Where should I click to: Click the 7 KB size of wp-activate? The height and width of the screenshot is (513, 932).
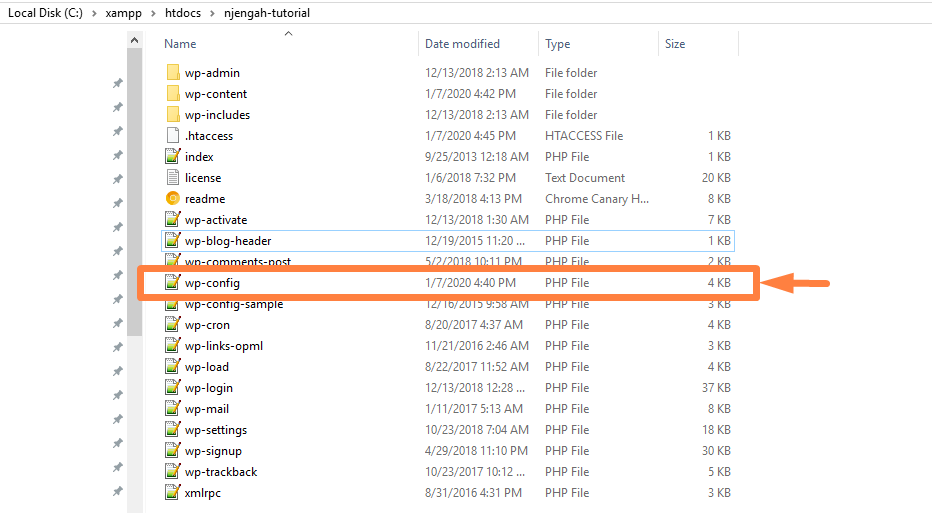719,220
